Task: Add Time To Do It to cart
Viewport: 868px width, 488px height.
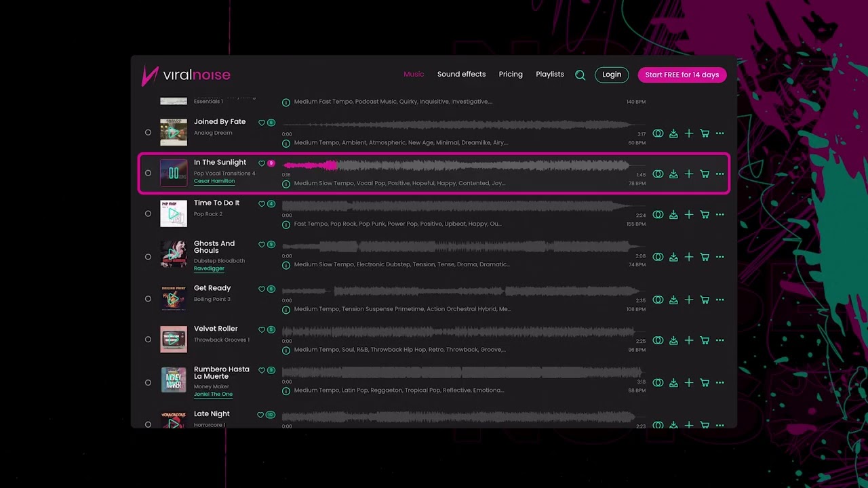Action: [705, 215]
